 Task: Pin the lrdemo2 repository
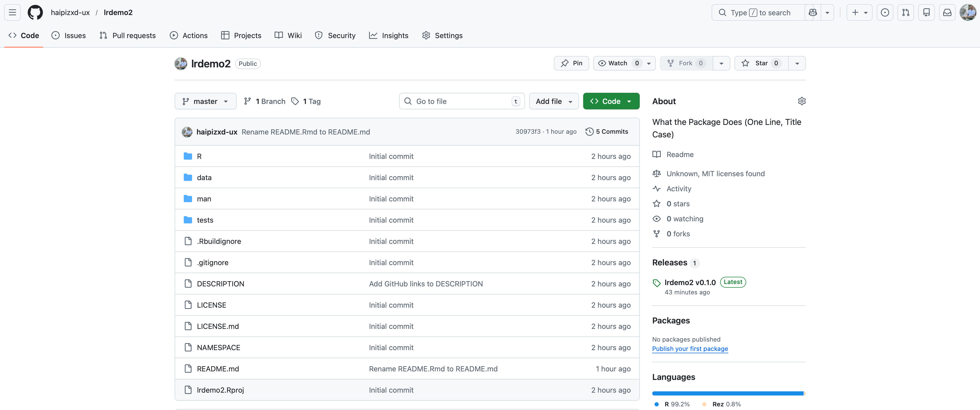571,63
